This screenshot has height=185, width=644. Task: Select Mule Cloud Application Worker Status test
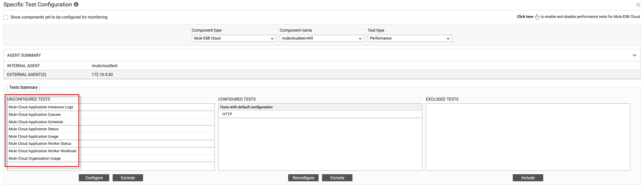111,143
